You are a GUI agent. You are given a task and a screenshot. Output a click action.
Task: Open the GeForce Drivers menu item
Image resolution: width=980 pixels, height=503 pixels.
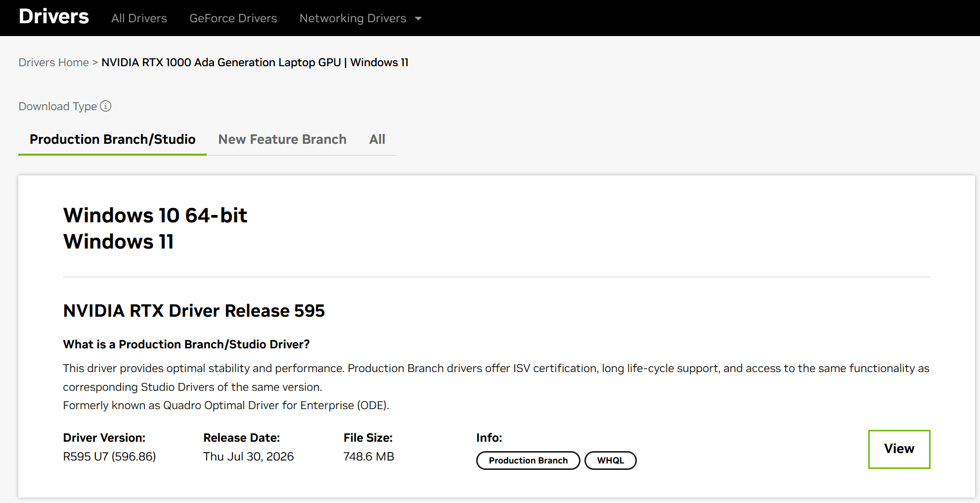pos(233,18)
